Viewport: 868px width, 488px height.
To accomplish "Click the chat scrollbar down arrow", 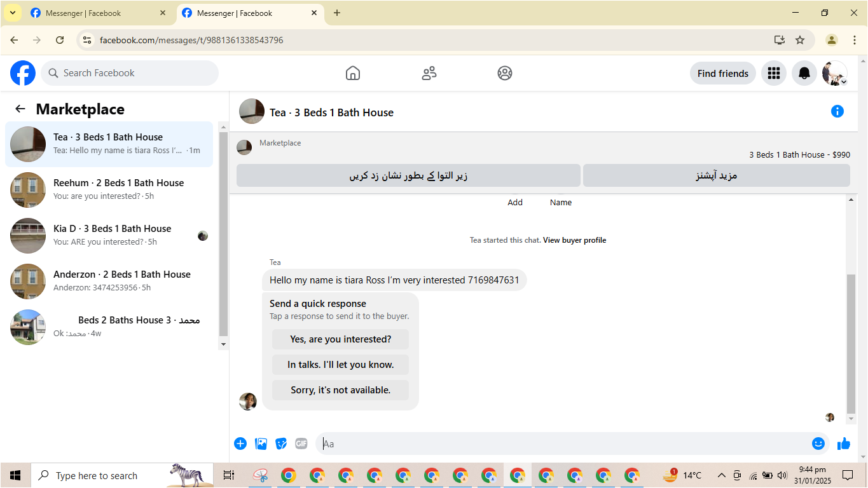I will [x=851, y=420].
